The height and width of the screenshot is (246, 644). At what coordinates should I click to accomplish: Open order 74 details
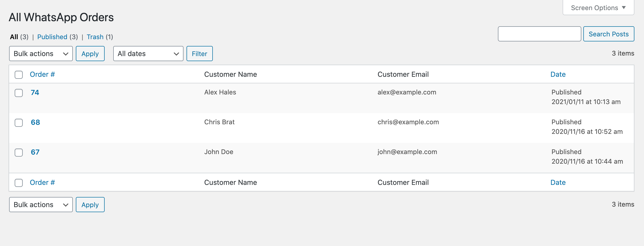pyautogui.click(x=35, y=93)
